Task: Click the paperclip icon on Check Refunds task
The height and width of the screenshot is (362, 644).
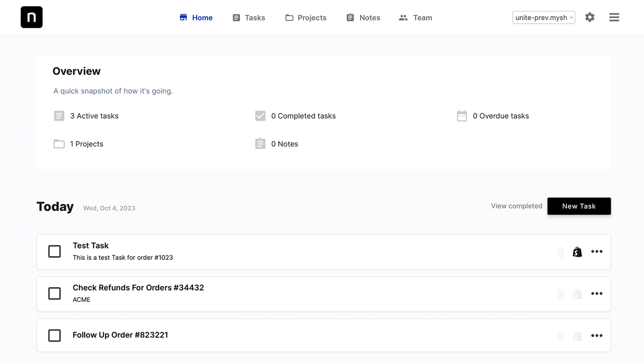Action: [x=561, y=294]
